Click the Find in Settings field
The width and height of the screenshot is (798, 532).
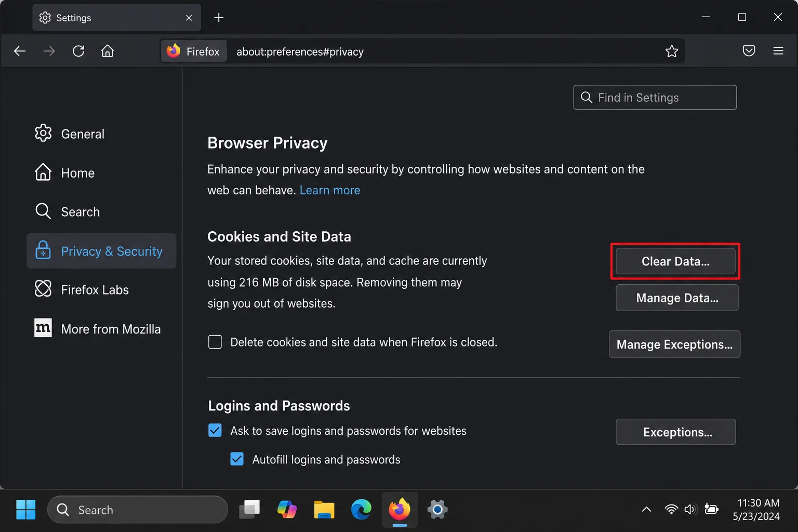655,97
